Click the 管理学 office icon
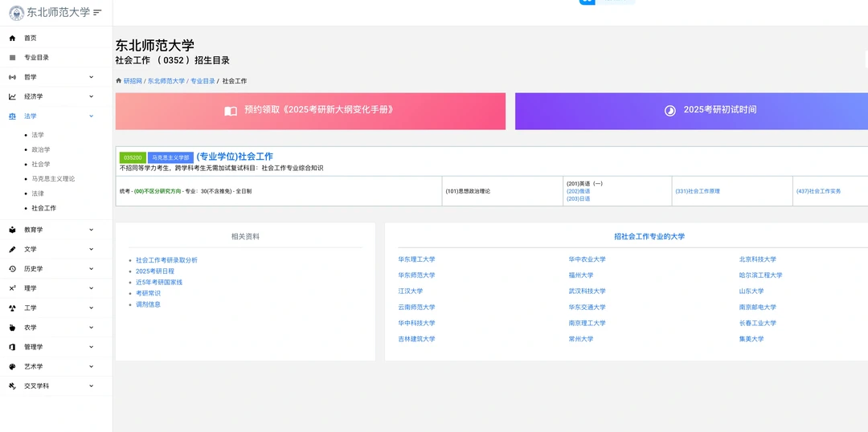868x432 pixels. click(x=12, y=347)
